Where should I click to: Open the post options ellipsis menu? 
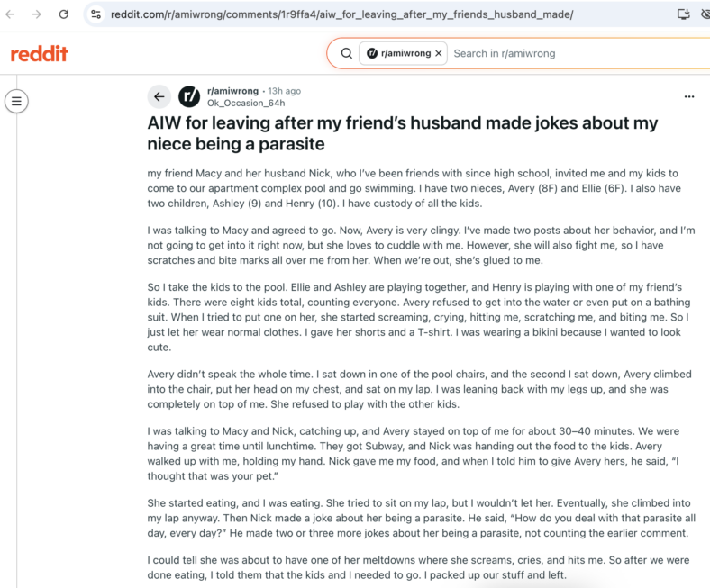(x=689, y=96)
